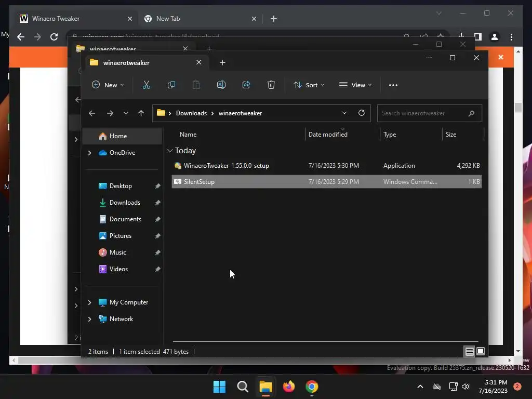Screen dimensions: 532x399
Task: Open taskbar Search
Action: coord(243,387)
